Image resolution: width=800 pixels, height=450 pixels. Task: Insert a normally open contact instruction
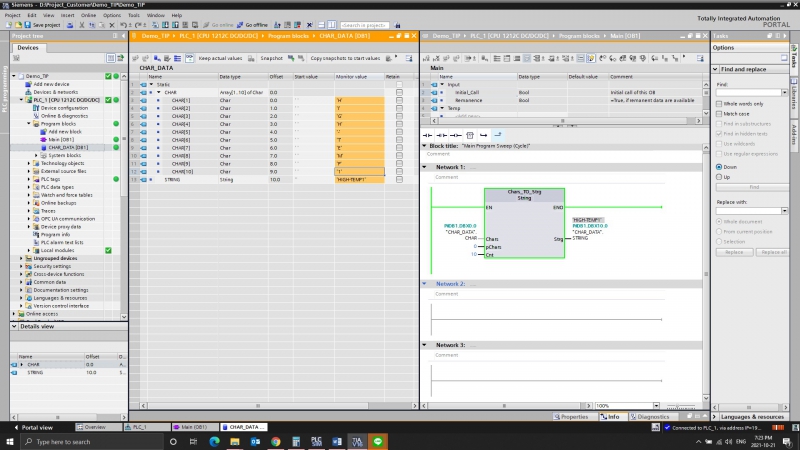coord(428,135)
